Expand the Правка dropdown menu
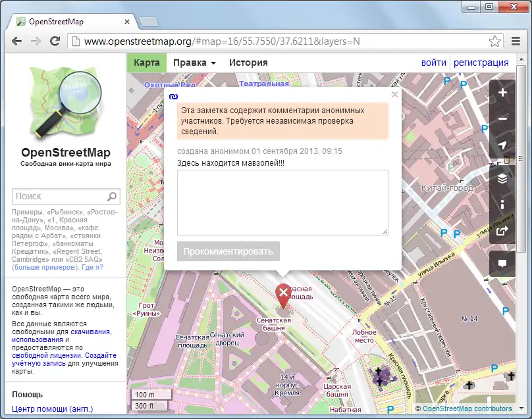The height and width of the screenshot is (419, 532). point(194,63)
